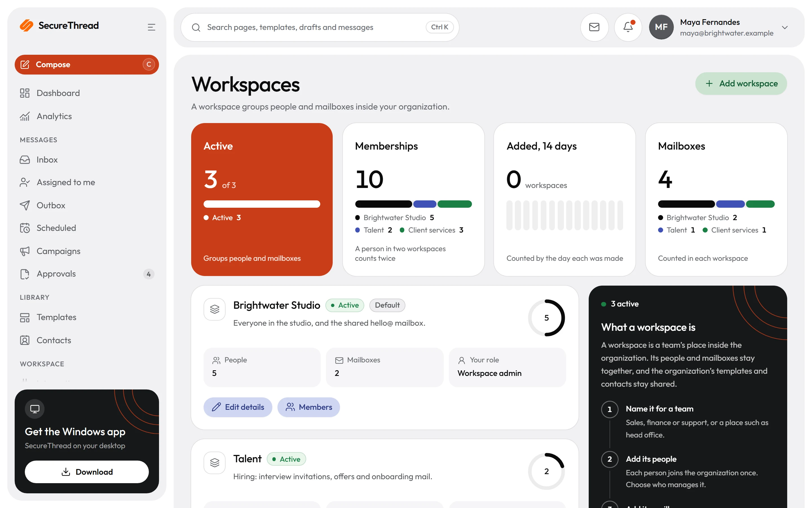Viewport: 812px width, 508px height.
Task: Open Campaigns section
Action: [x=87, y=251]
